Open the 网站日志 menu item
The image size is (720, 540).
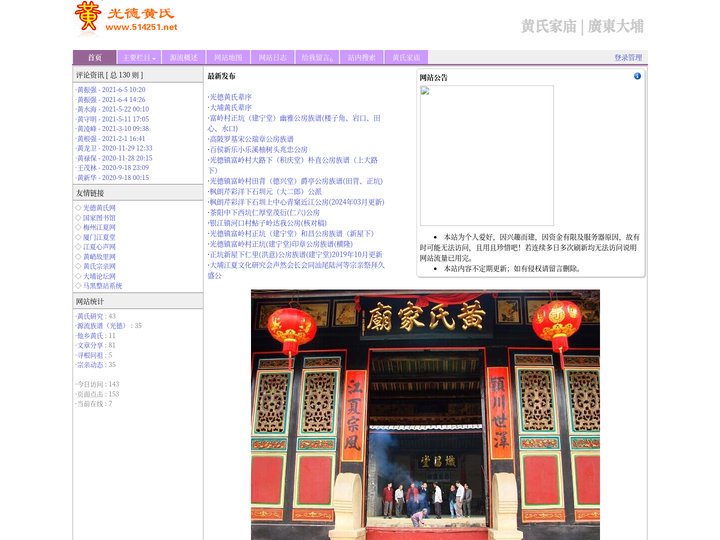click(x=273, y=57)
